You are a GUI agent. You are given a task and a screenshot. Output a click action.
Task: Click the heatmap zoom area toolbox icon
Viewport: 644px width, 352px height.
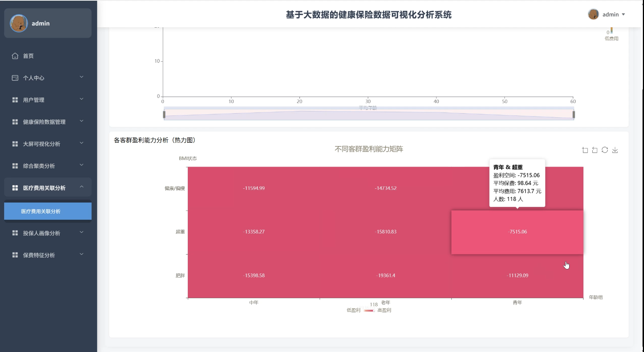(585, 150)
